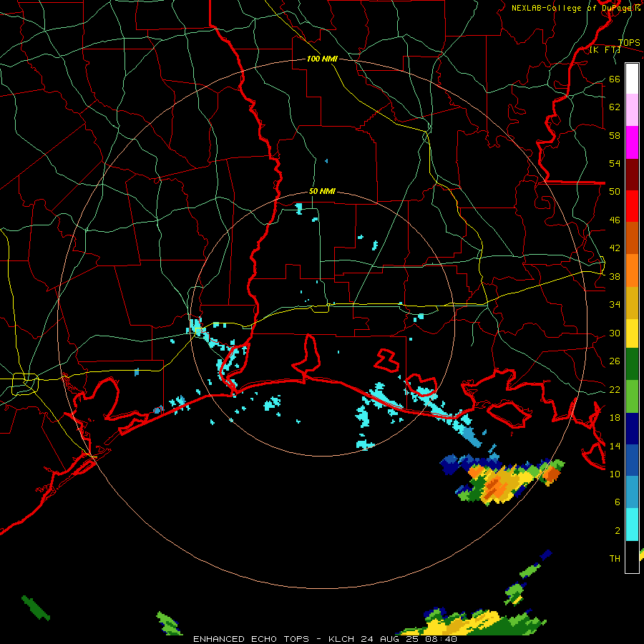
Task: Click the light pink legend swatch
Action: (632, 109)
